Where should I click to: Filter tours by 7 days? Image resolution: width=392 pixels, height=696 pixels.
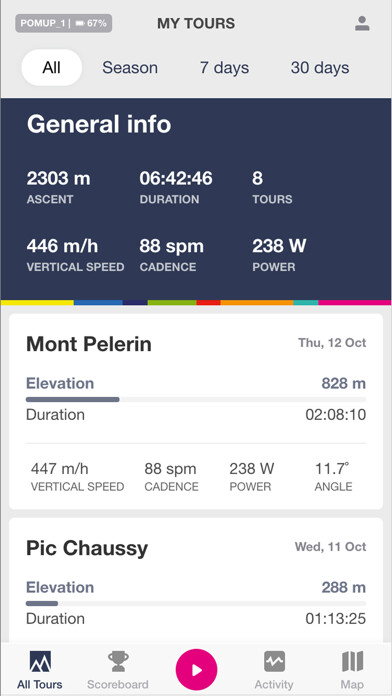[x=224, y=68]
